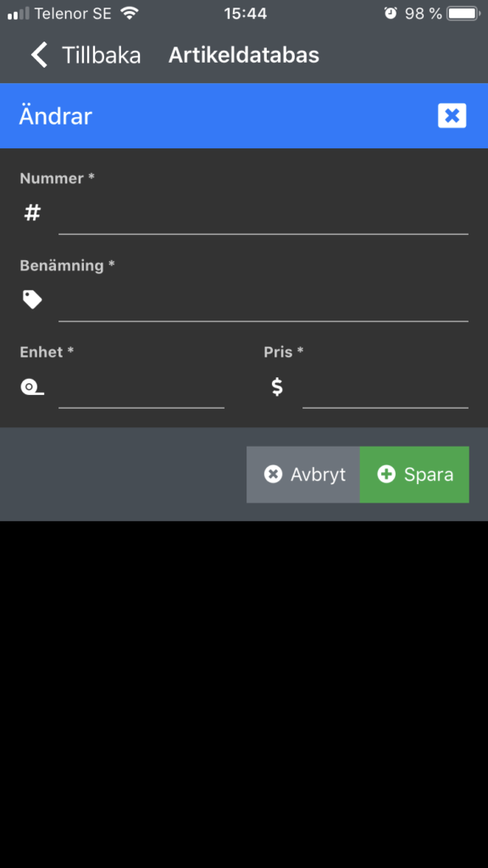Click the hash icon beside Nummer
Image resolution: width=488 pixels, height=868 pixels.
[32, 213]
